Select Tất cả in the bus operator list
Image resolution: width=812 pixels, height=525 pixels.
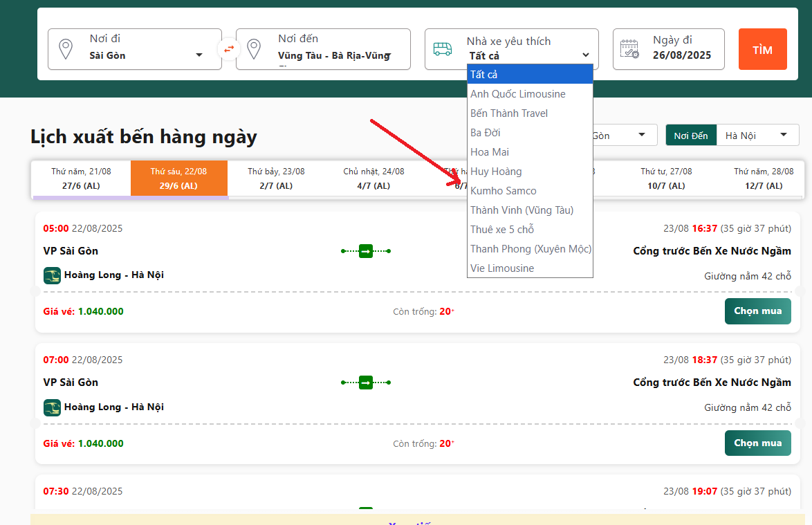point(530,75)
